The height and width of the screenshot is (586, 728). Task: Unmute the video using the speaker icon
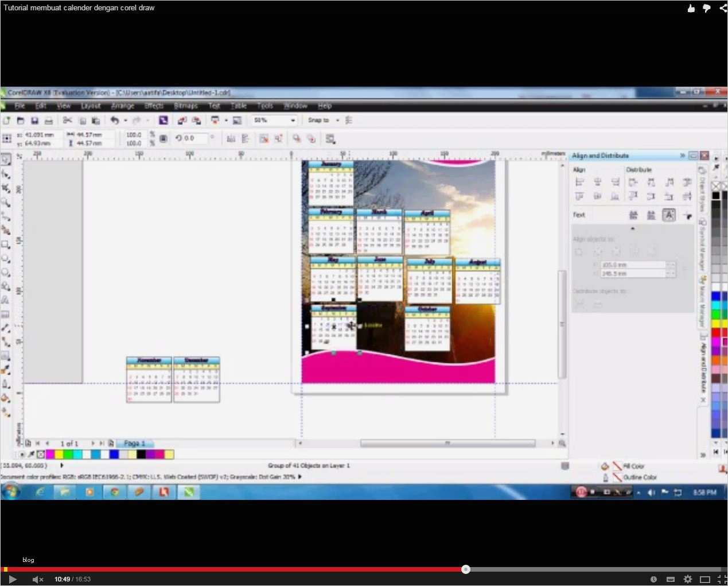(37, 579)
